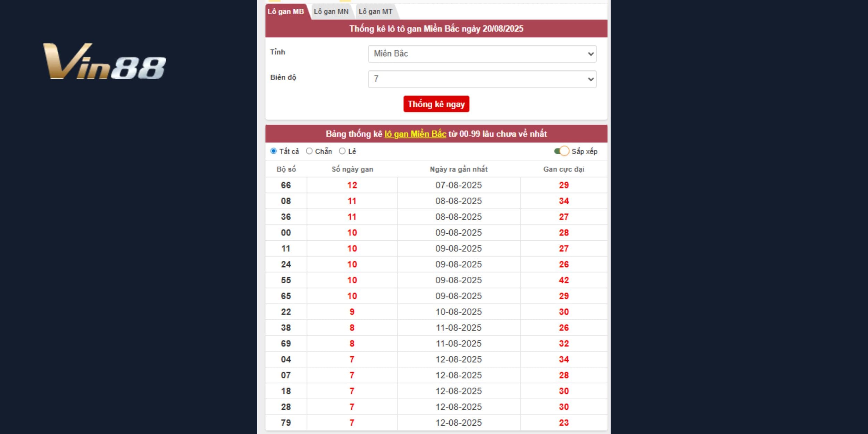Open the Lô gan MB tab
Image resolution: width=868 pixels, height=434 pixels.
285,12
